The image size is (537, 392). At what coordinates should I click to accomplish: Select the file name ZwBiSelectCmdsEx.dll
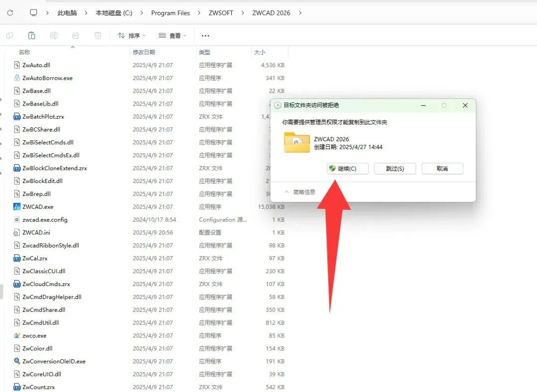click(51, 155)
